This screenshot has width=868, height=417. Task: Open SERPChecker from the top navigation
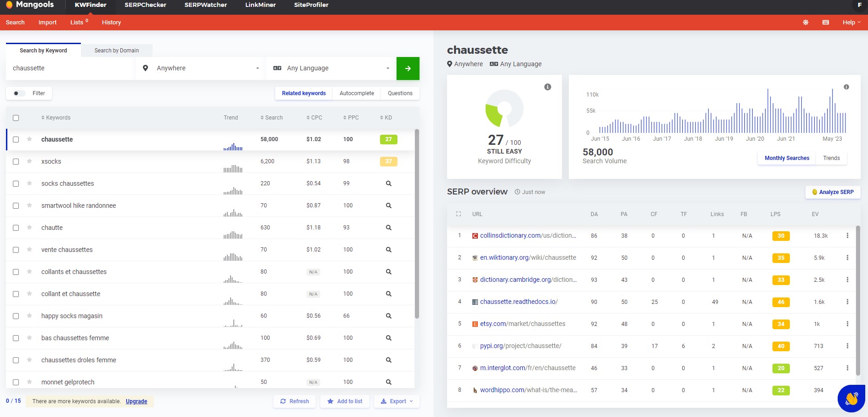(x=145, y=5)
